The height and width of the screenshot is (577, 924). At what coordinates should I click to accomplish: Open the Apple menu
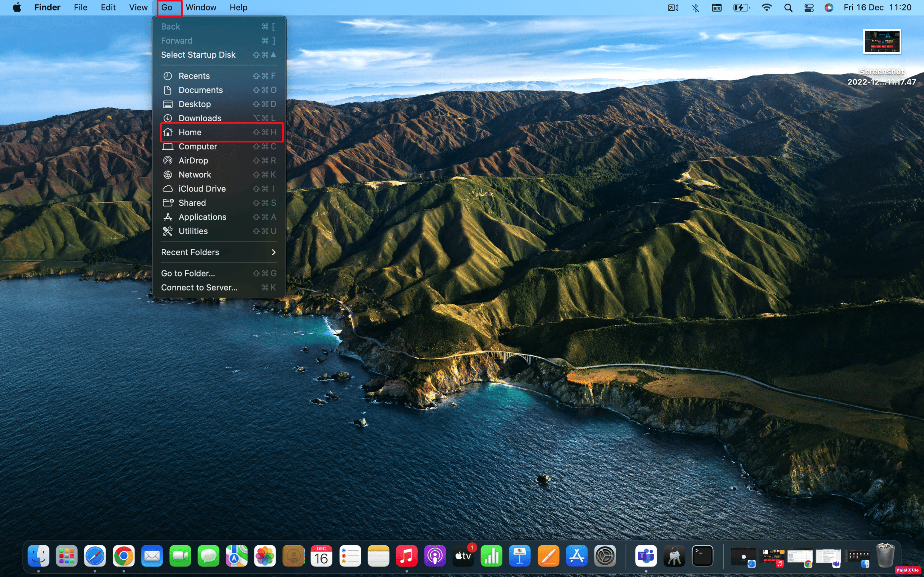(17, 8)
